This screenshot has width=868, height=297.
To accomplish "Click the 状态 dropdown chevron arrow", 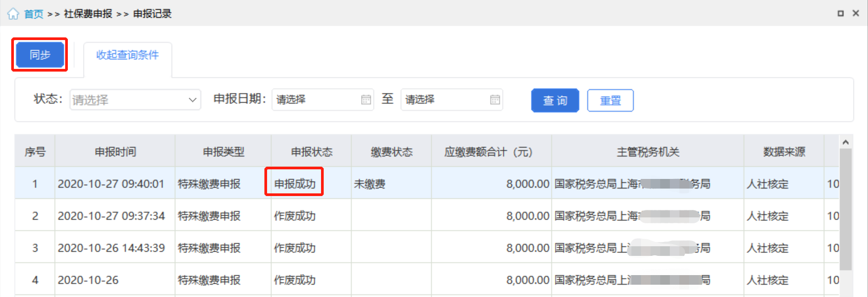I will coord(192,100).
